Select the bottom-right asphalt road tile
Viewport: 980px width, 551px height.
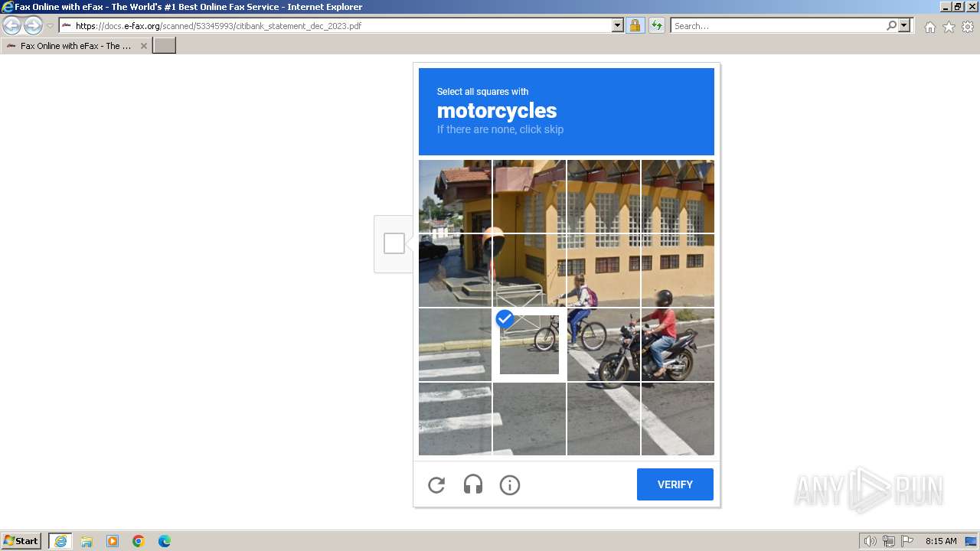[678, 419]
